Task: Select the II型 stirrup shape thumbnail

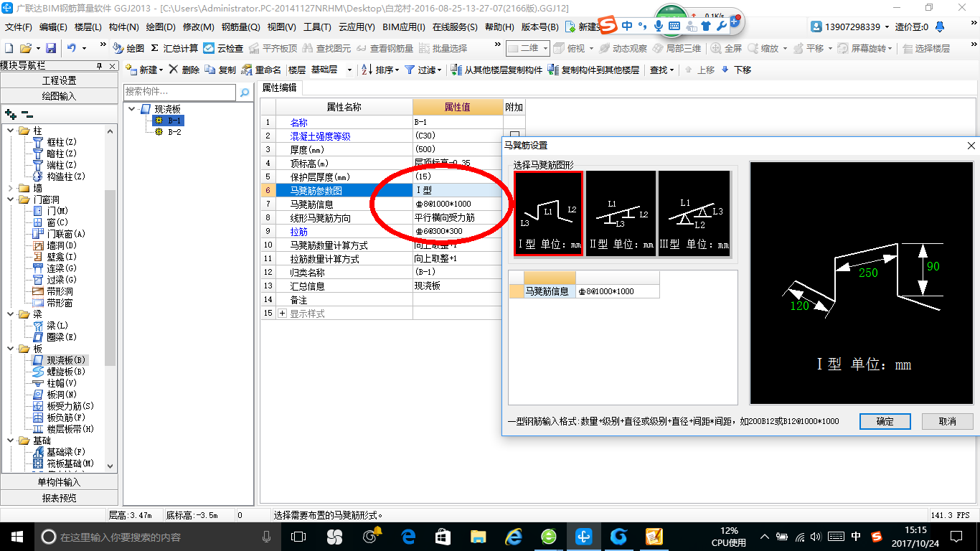Action: 621,213
